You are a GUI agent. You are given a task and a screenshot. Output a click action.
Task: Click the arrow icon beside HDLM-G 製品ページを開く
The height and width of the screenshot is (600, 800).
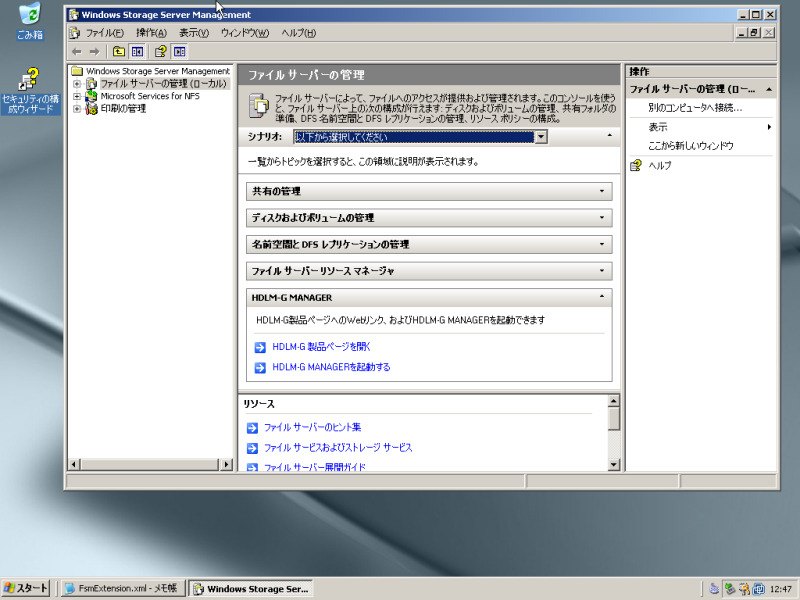(260, 347)
